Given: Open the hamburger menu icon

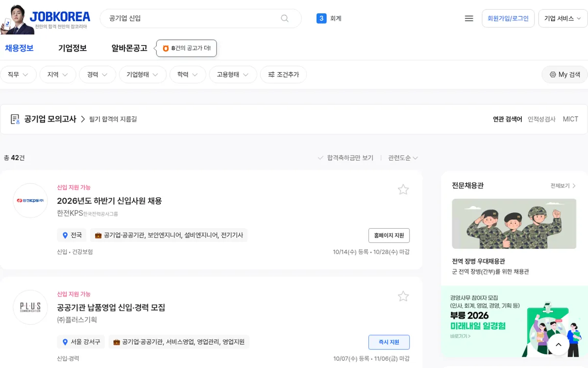Looking at the screenshot, I should pyautogui.click(x=469, y=18).
